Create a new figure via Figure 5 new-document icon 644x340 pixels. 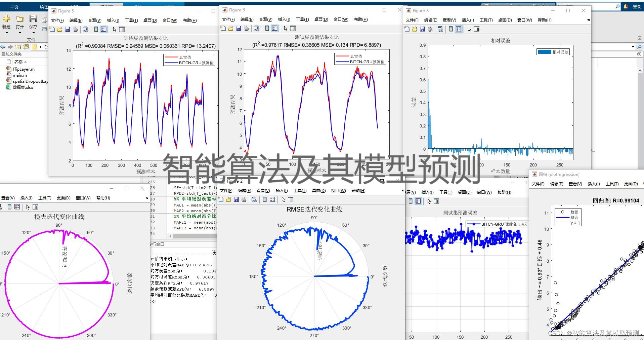click(x=52, y=29)
